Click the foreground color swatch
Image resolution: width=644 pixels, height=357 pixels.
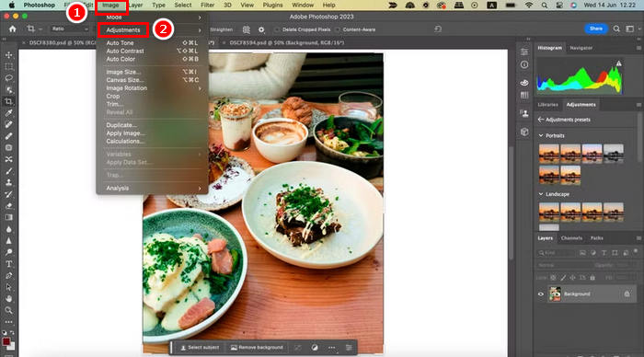coord(6,341)
